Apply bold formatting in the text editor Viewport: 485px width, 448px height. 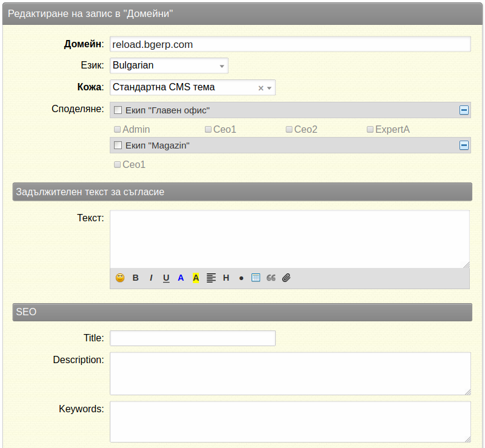(x=135, y=278)
